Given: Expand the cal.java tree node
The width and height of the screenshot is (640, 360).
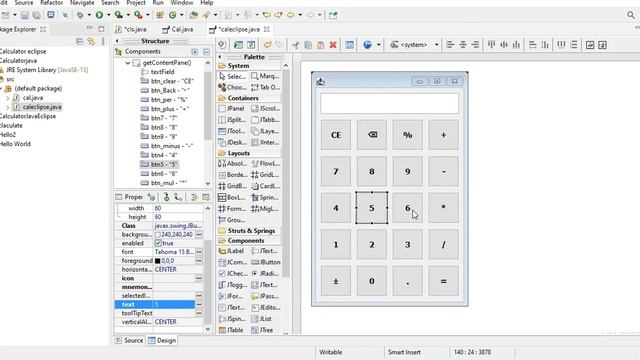Looking at the screenshot, I should coord(7,98).
